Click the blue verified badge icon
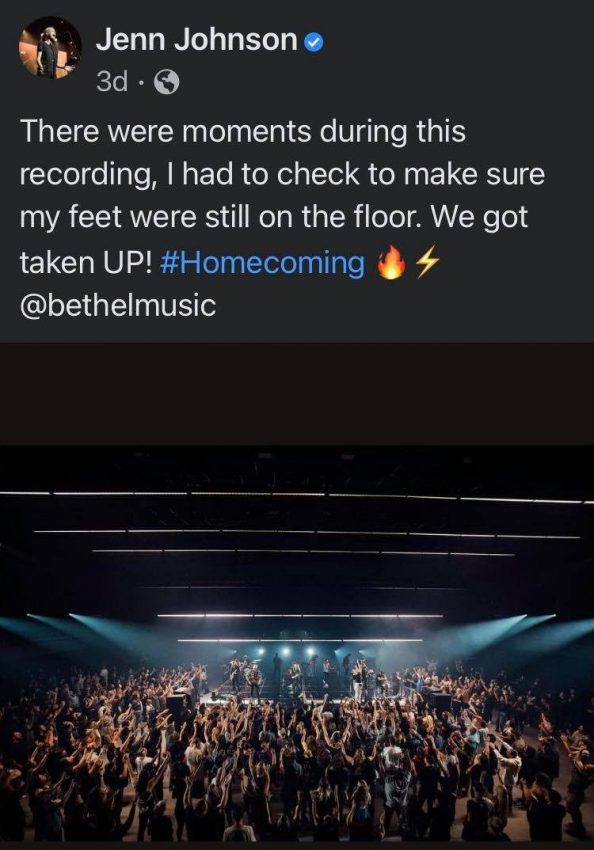 click(x=314, y=42)
